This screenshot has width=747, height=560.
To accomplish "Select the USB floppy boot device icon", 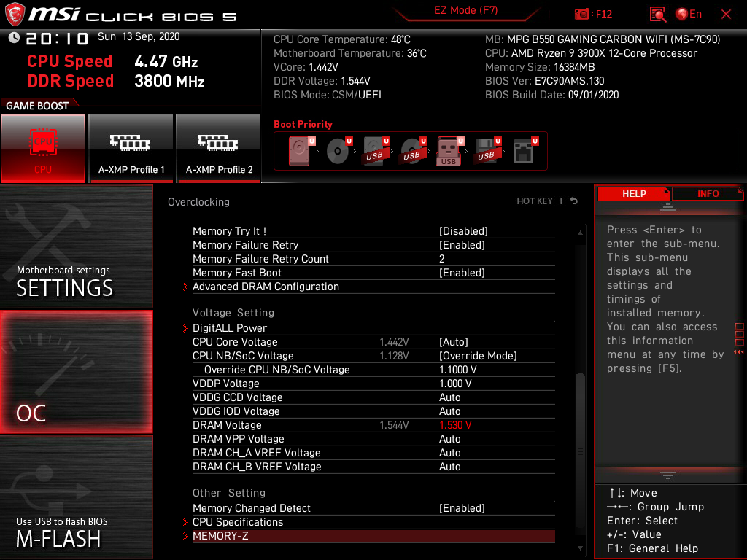I will click(x=488, y=151).
